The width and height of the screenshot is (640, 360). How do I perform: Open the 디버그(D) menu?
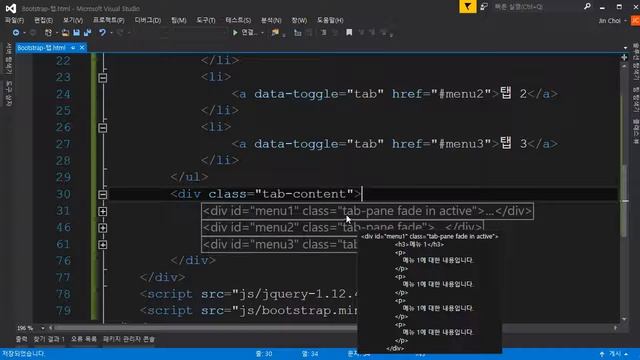click(x=148, y=20)
